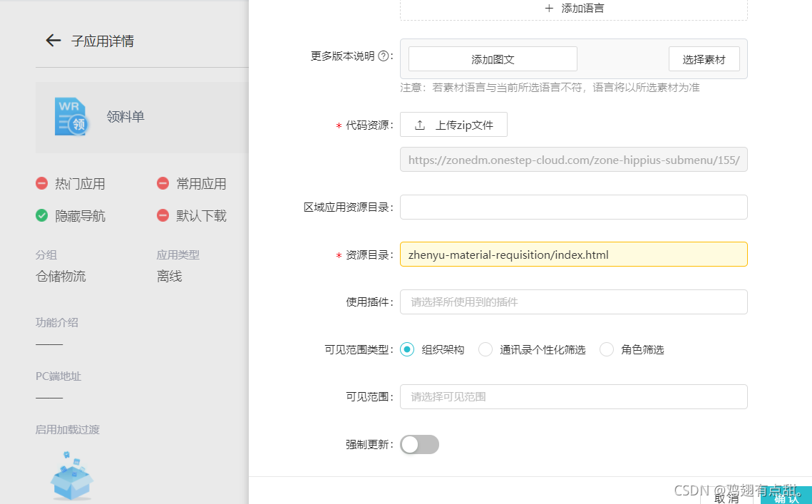
Task: Open the 可见范围 selector
Action: 574,397
